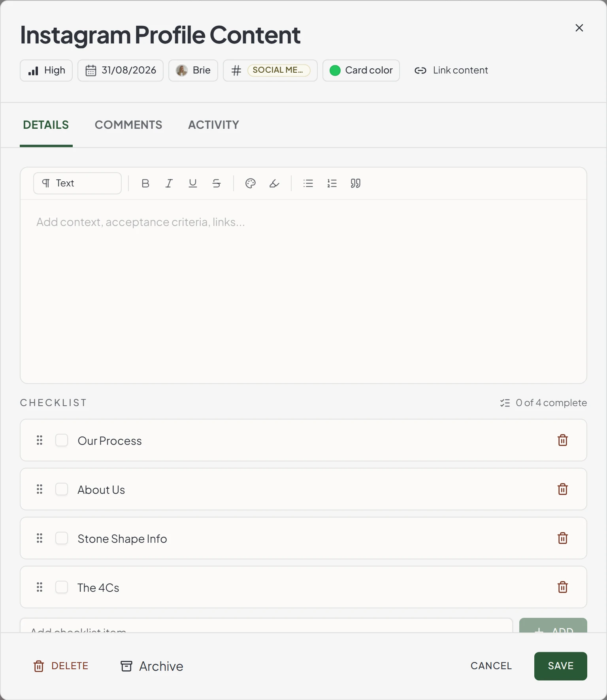
Task: Open the due date picker 31/08/2026
Action: [x=121, y=70]
